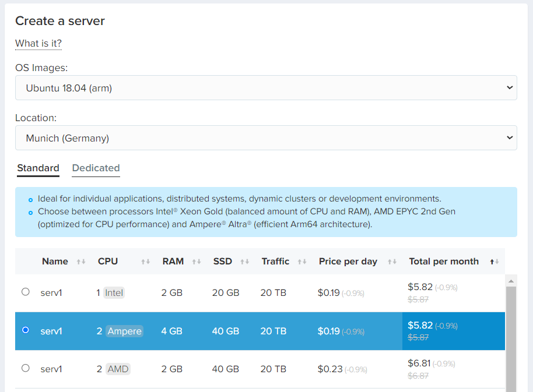
Task: Toggle Total per month sort arrows
Action: point(494,262)
